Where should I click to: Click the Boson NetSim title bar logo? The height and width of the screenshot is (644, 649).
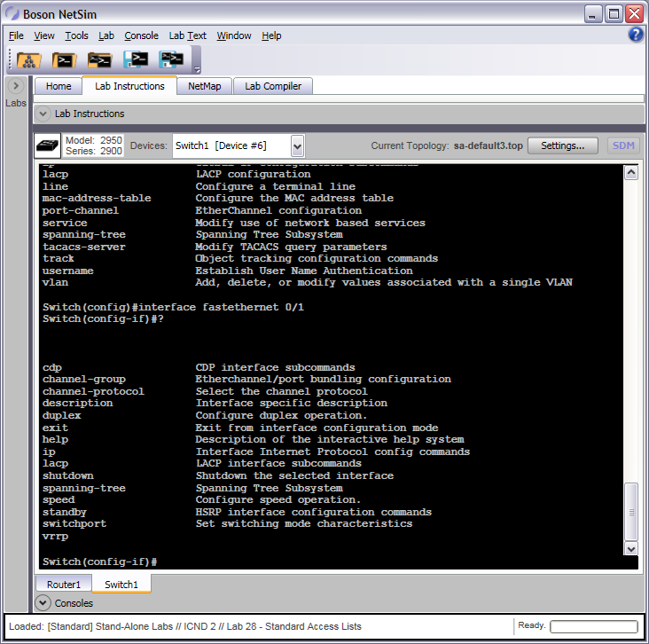point(12,13)
